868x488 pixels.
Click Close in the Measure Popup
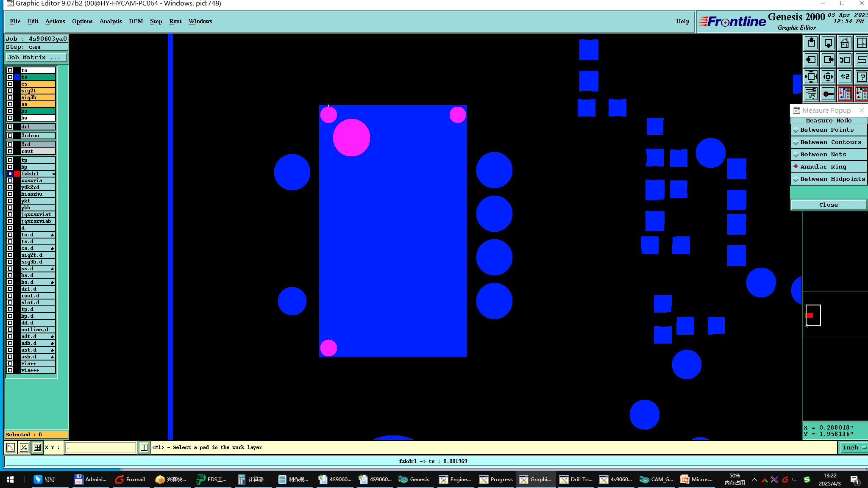[828, 205]
